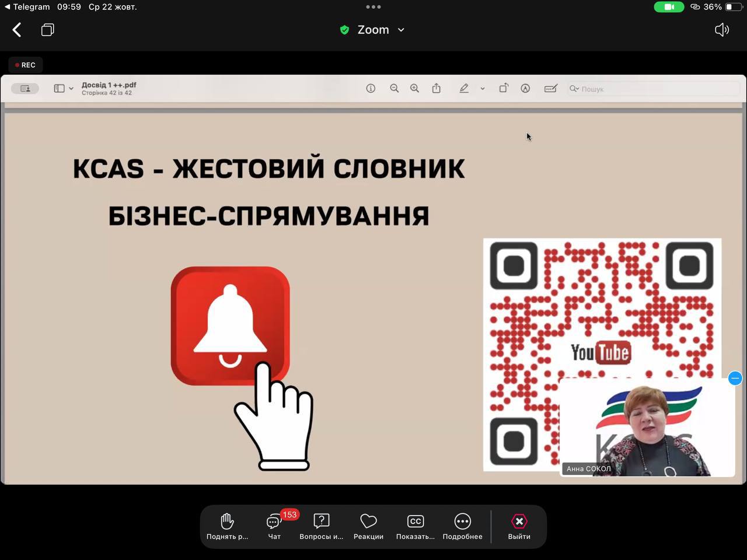Open the Реакции heart menu
The height and width of the screenshot is (560, 747).
click(368, 526)
